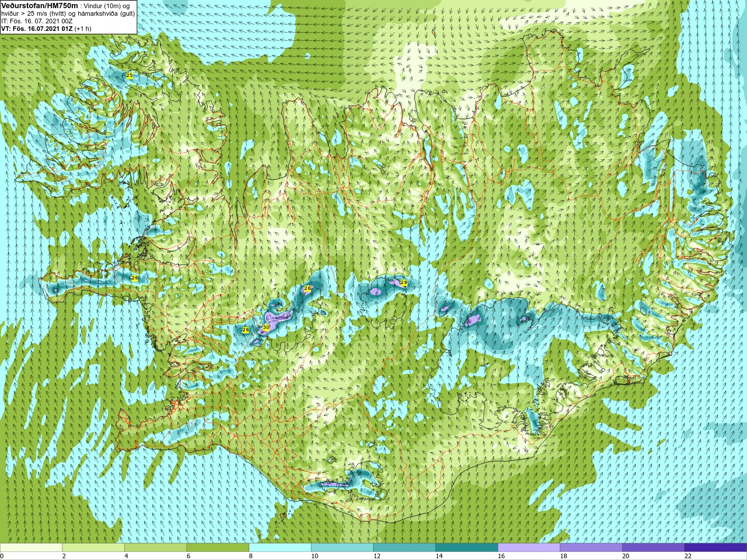Screen dimensions: 747x560
Task: Click the title text 'Veðurstofan/HM750m'
Action: click(39, 5)
